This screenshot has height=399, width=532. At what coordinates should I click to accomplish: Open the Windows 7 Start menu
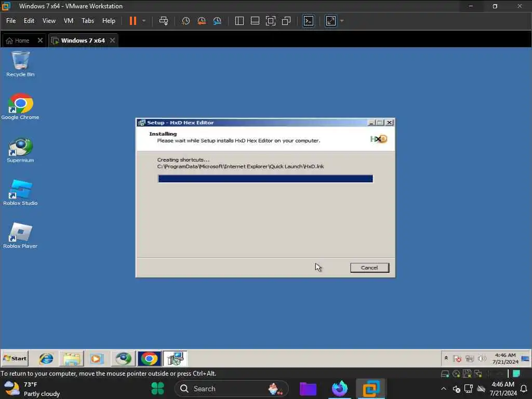coord(15,358)
